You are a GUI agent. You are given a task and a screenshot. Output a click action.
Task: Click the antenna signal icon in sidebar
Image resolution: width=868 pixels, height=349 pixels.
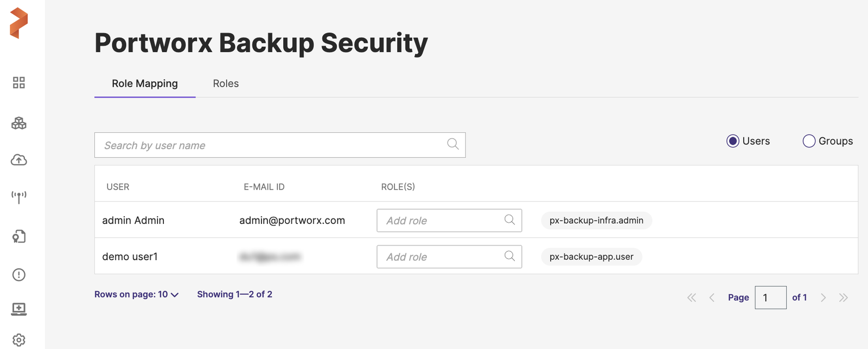19,197
